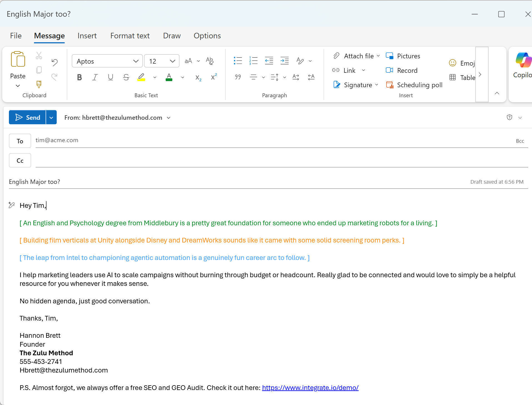The width and height of the screenshot is (532, 405).
Task: Click the To recipients button
Action: click(x=20, y=141)
